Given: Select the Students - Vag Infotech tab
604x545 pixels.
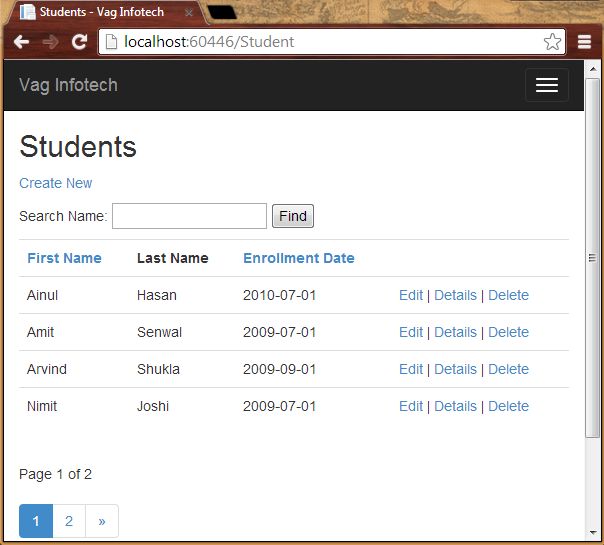Looking at the screenshot, I should coord(108,13).
